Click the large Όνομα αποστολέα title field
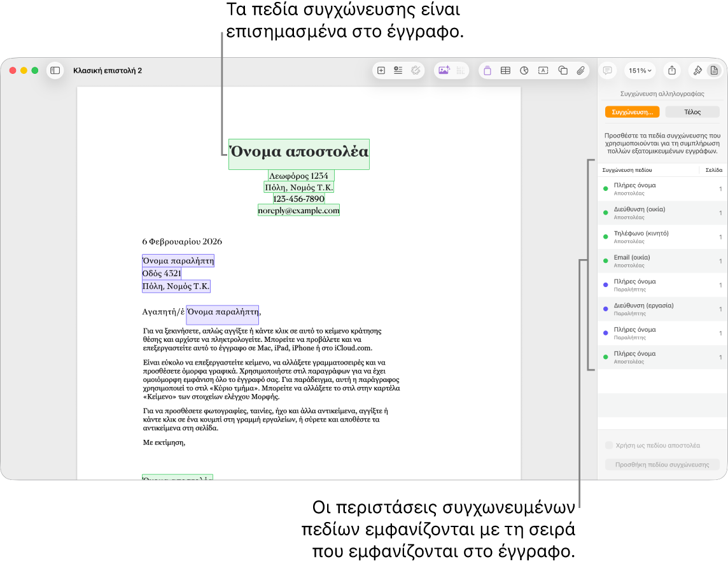 (x=299, y=154)
